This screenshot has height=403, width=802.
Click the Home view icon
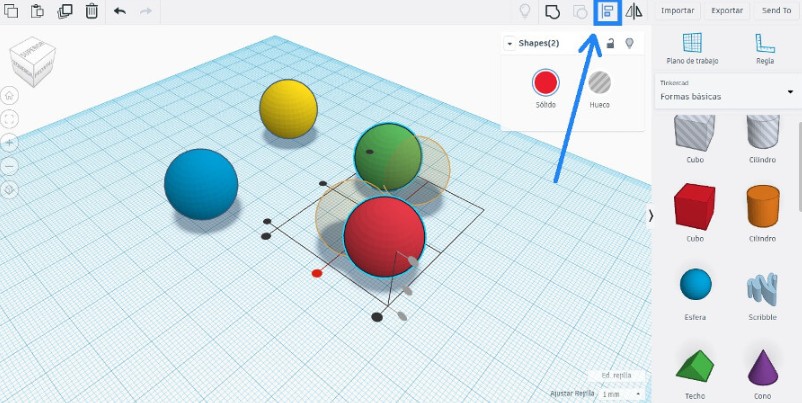(x=10, y=96)
